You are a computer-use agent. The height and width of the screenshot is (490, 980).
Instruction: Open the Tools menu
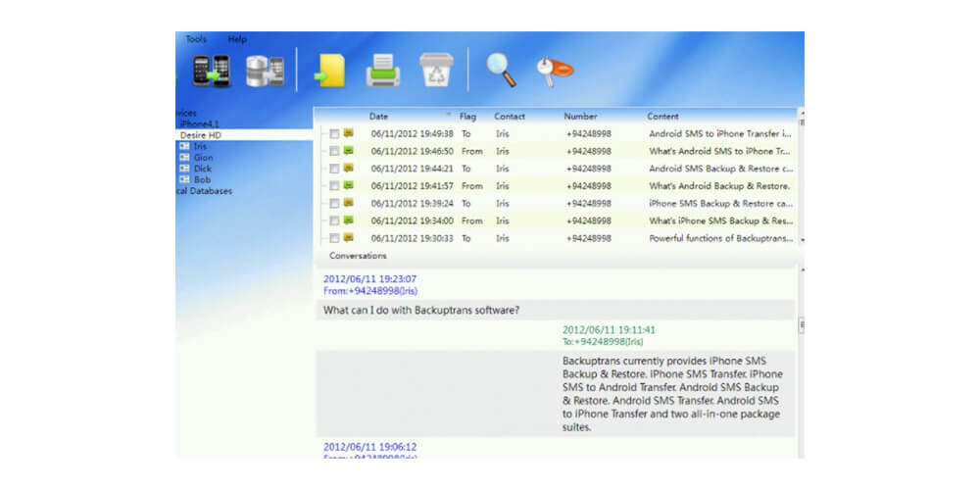point(196,39)
